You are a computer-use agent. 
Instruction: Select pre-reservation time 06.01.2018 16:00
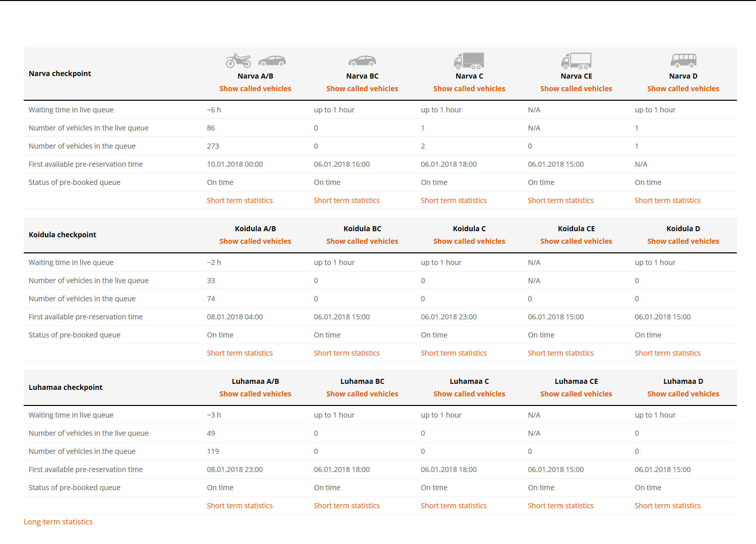[342, 164]
